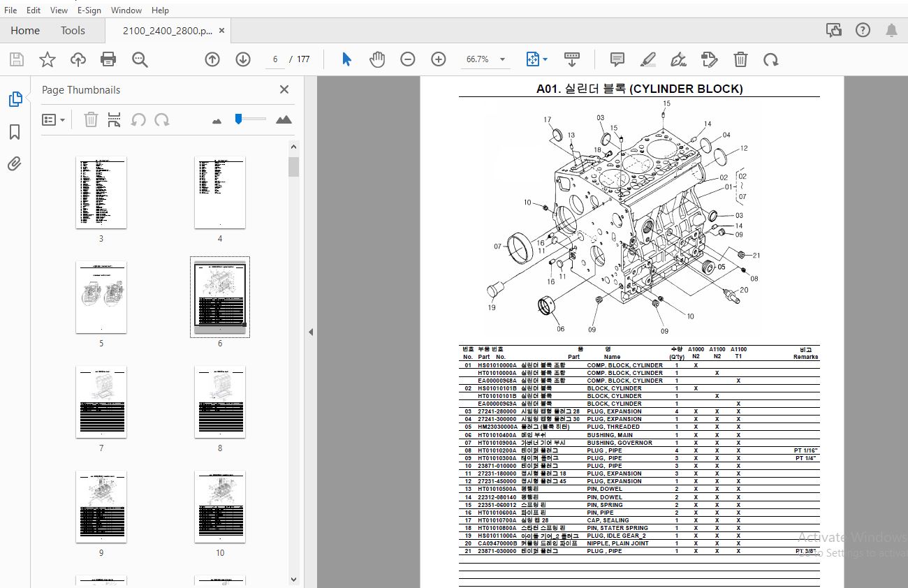Adjust the thumbnail size slider
908x588 pixels.
tap(239, 119)
